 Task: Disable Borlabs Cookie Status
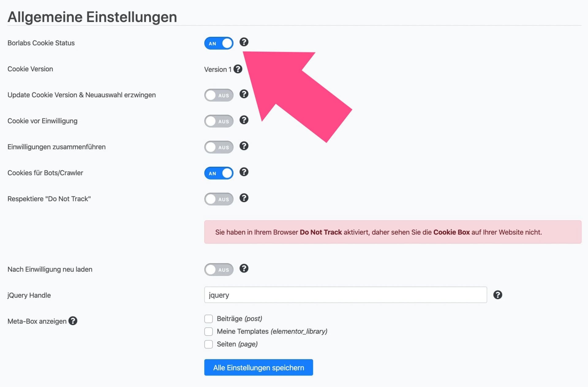pos(219,43)
